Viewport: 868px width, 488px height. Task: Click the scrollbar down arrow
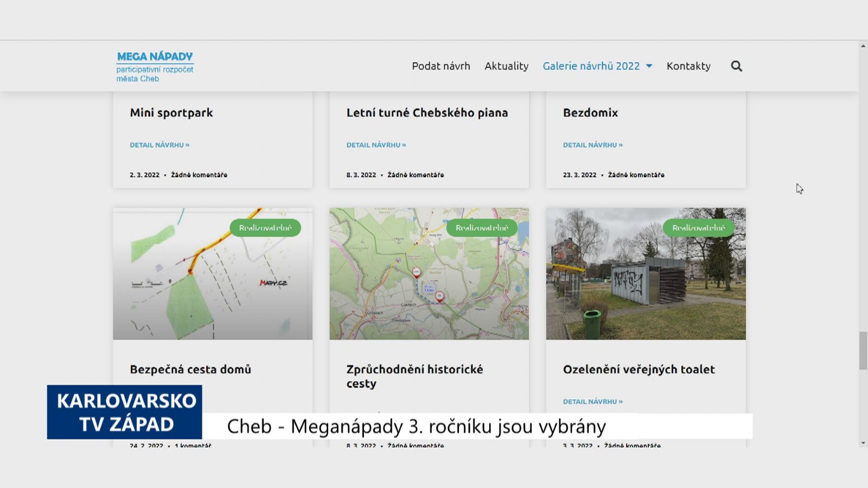[x=863, y=443]
